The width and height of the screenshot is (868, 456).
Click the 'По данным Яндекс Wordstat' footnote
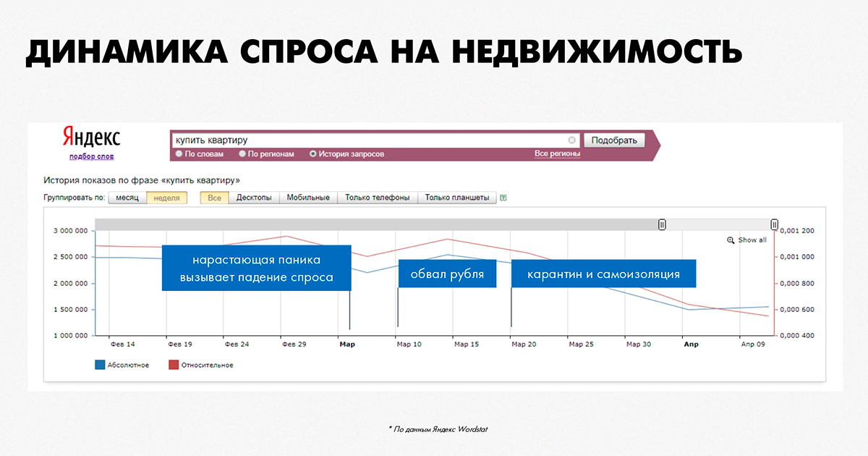pos(438,429)
